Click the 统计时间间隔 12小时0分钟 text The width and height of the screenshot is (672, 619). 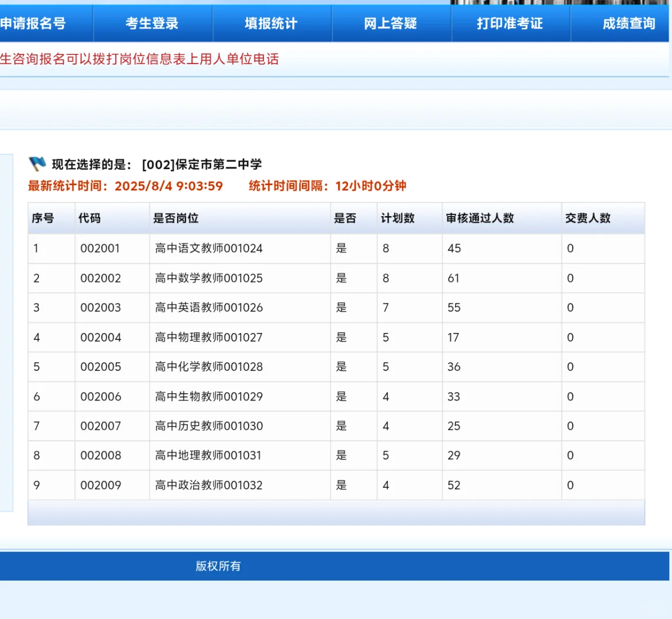point(328,186)
